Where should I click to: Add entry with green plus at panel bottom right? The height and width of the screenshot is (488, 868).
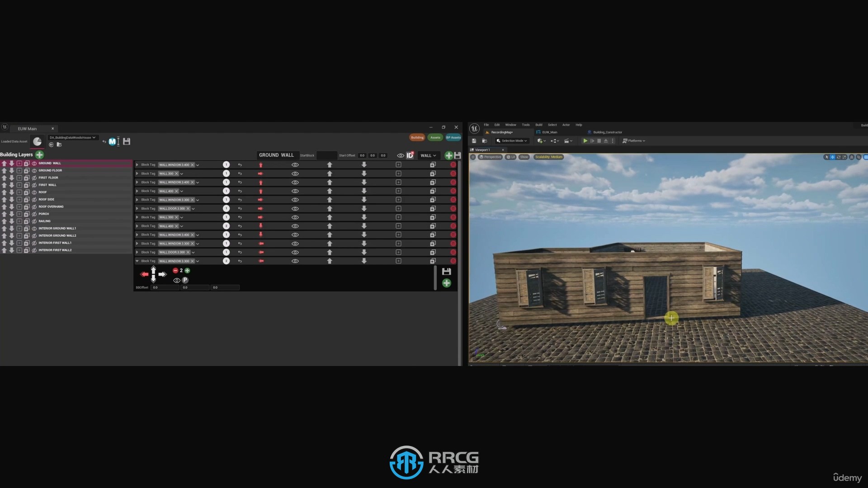coord(447,283)
